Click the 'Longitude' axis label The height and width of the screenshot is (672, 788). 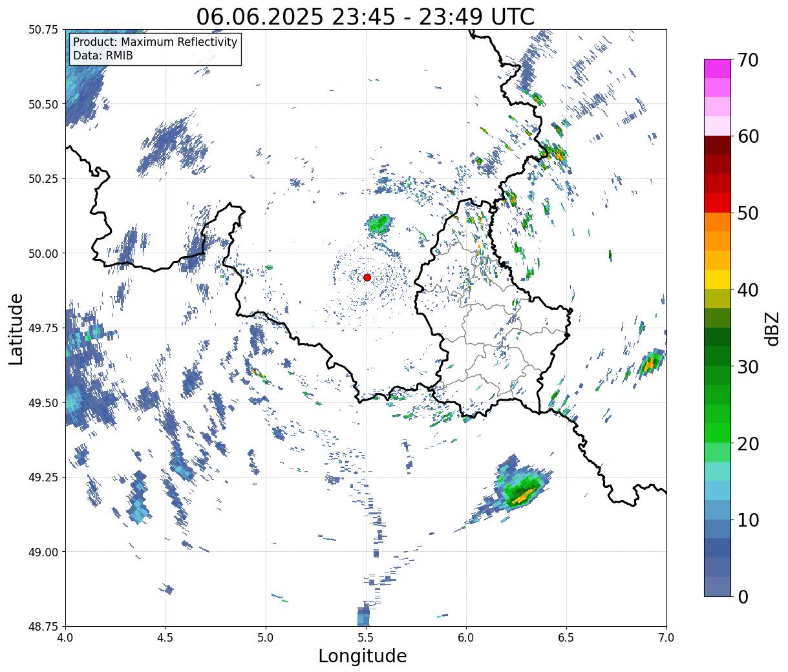363,656
